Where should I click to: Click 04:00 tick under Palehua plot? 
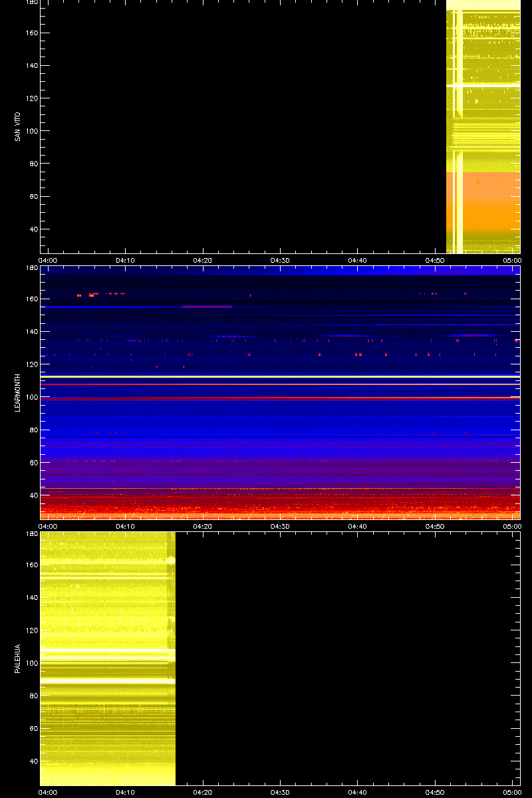[x=48, y=792]
